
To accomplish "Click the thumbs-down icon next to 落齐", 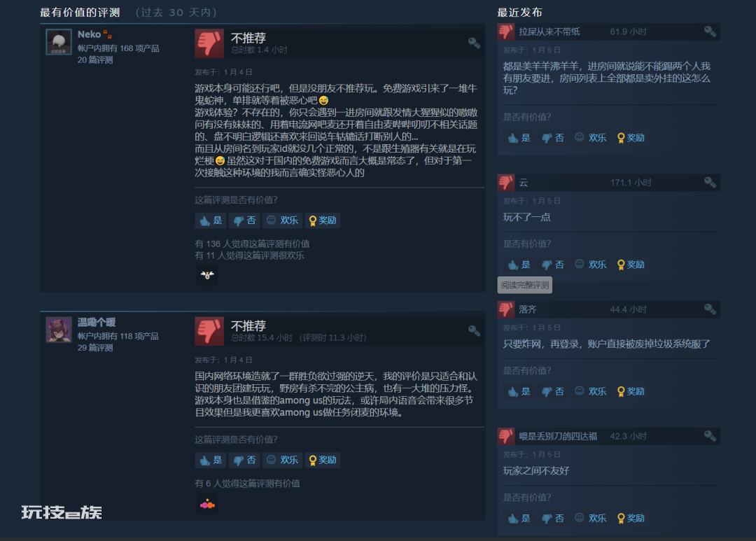I will pyautogui.click(x=506, y=309).
